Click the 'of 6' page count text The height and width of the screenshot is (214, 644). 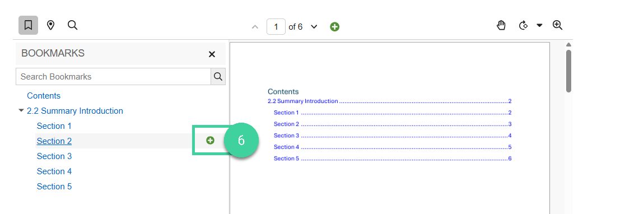coord(296,27)
